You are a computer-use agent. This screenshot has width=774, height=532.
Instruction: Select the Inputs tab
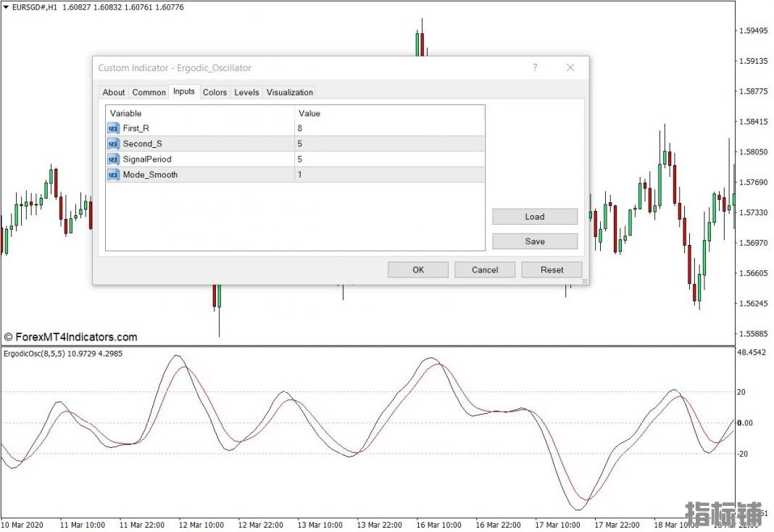coord(183,91)
